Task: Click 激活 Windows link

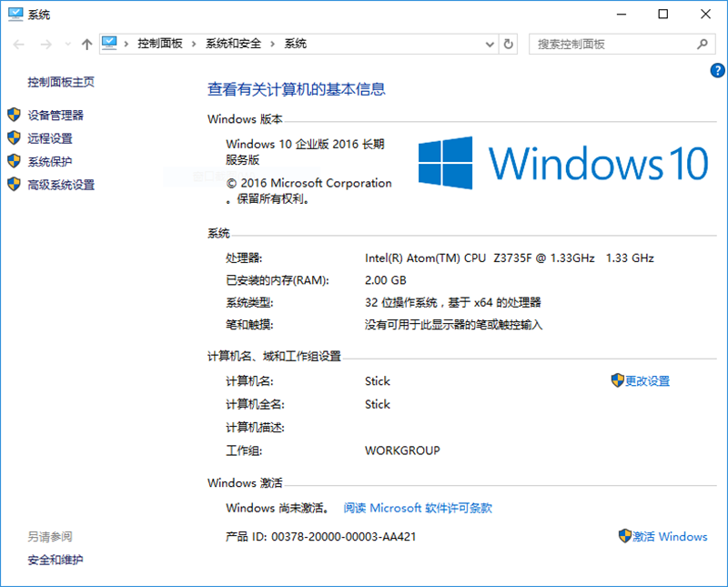Action: 670,537
